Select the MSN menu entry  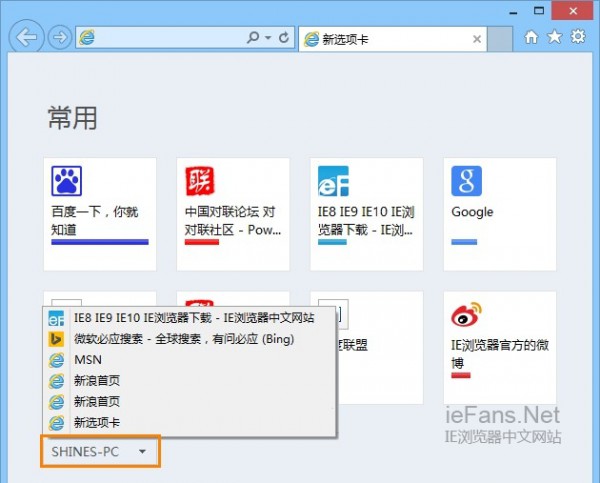[x=189, y=360]
